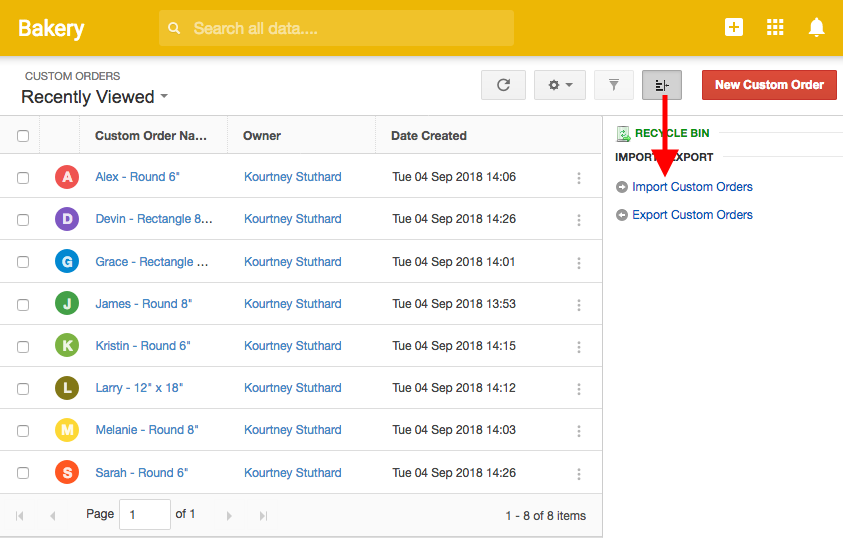The height and width of the screenshot is (539, 843).
Task: Go to last page arrow
Action: point(263,516)
